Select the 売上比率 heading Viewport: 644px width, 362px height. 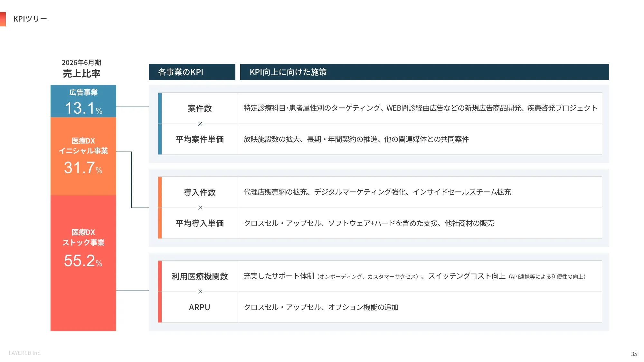click(81, 73)
